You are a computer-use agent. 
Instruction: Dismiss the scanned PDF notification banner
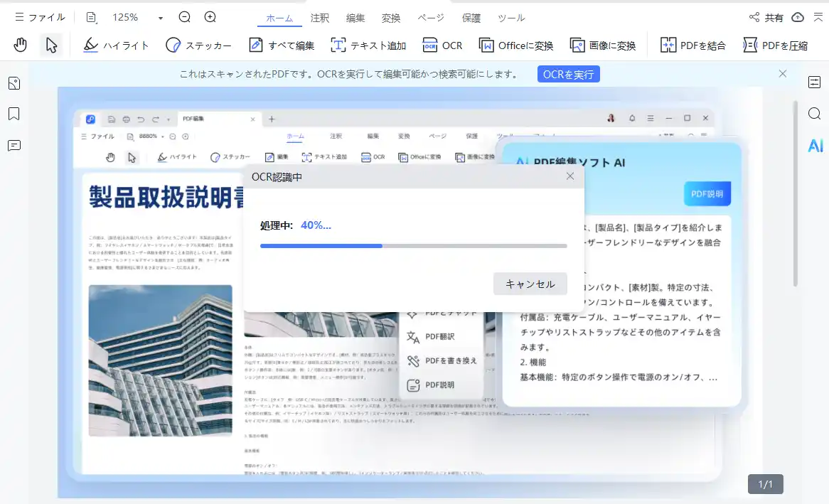tap(783, 73)
